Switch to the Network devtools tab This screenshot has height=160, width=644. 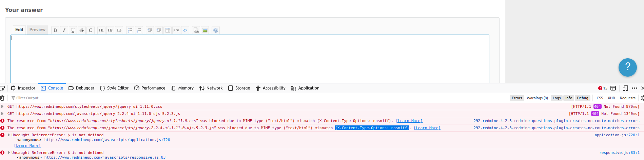tap(211, 88)
